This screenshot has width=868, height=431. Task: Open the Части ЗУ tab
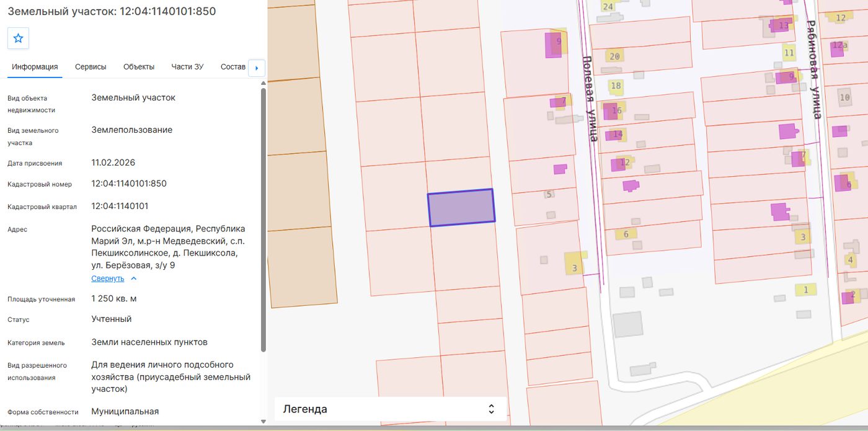187,67
